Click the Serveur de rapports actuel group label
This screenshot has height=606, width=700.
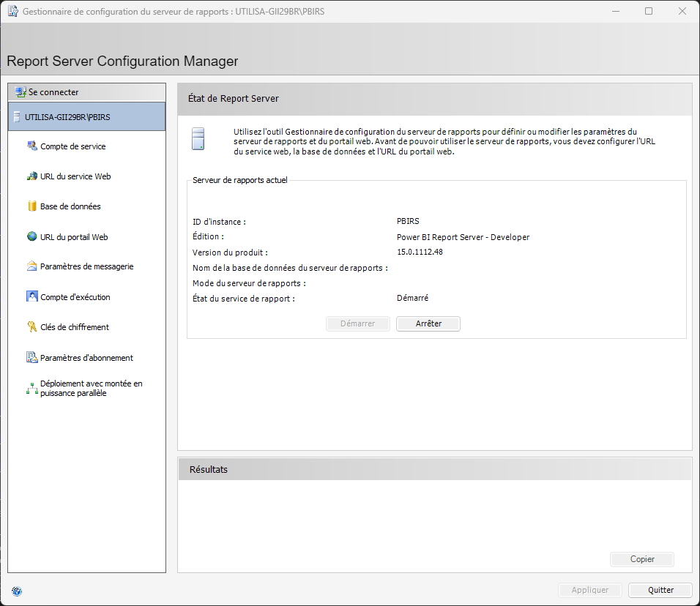(x=239, y=180)
